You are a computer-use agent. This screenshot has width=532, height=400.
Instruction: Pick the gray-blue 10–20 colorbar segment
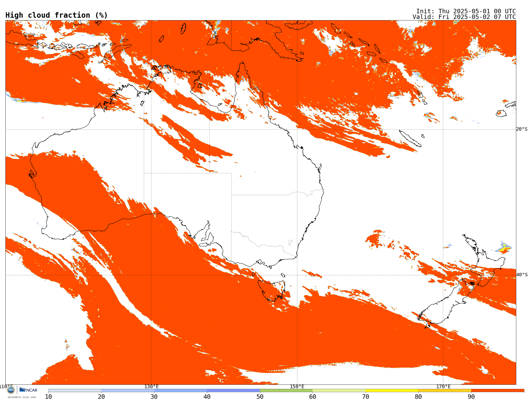coord(75,391)
